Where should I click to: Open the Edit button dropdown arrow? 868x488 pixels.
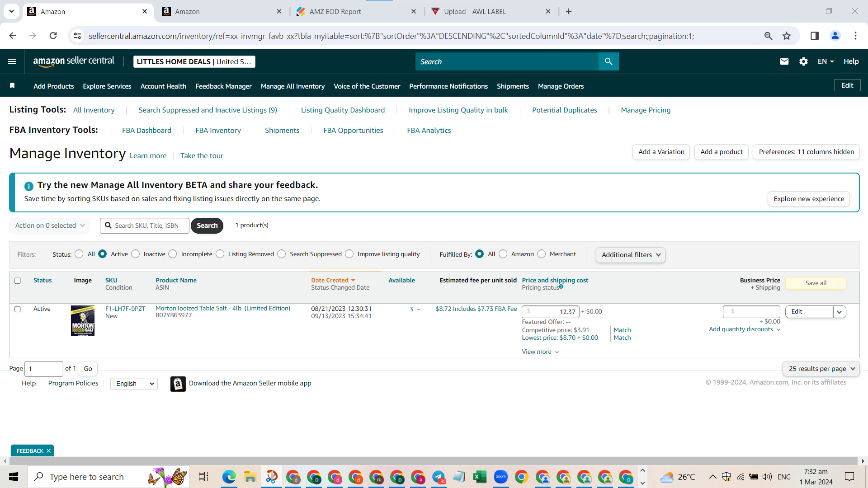click(x=840, y=312)
